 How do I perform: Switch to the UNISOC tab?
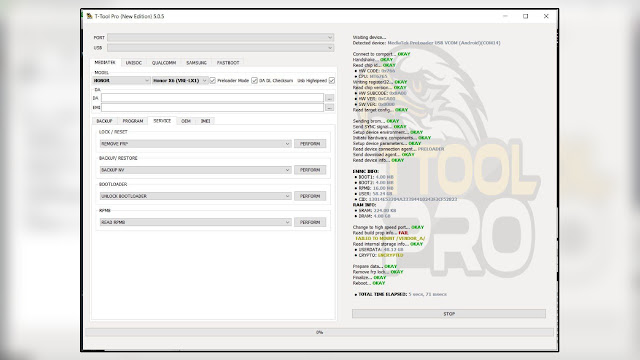click(133, 63)
